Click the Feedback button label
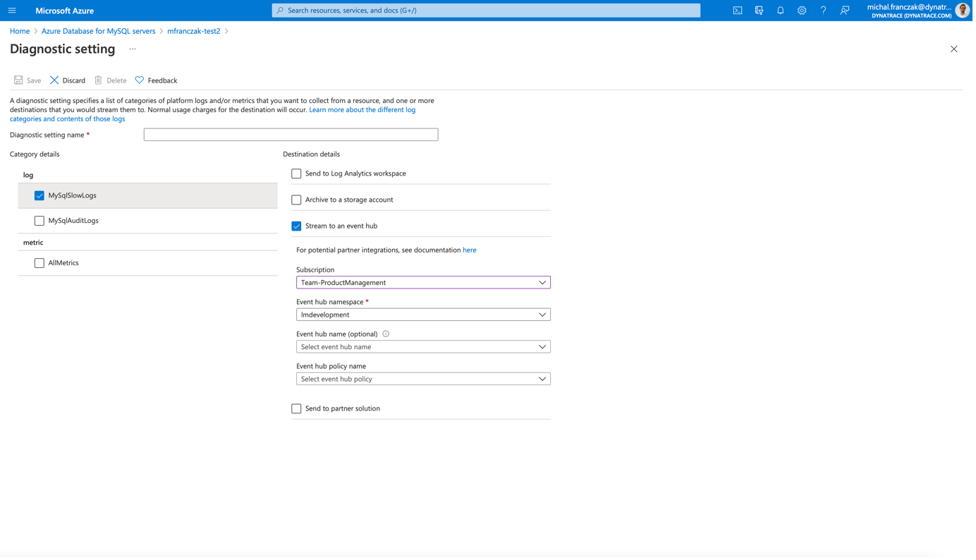This screenshot has width=976, height=560. click(163, 80)
